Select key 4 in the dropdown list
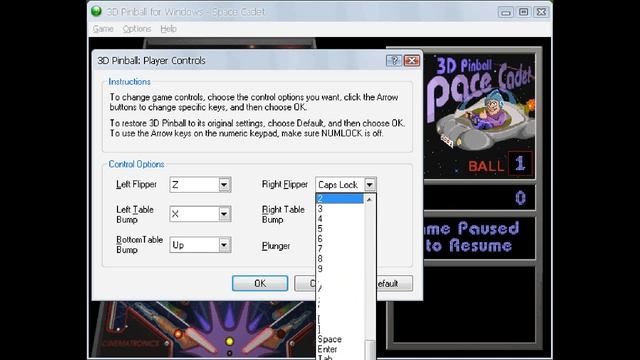 pyautogui.click(x=340, y=219)
